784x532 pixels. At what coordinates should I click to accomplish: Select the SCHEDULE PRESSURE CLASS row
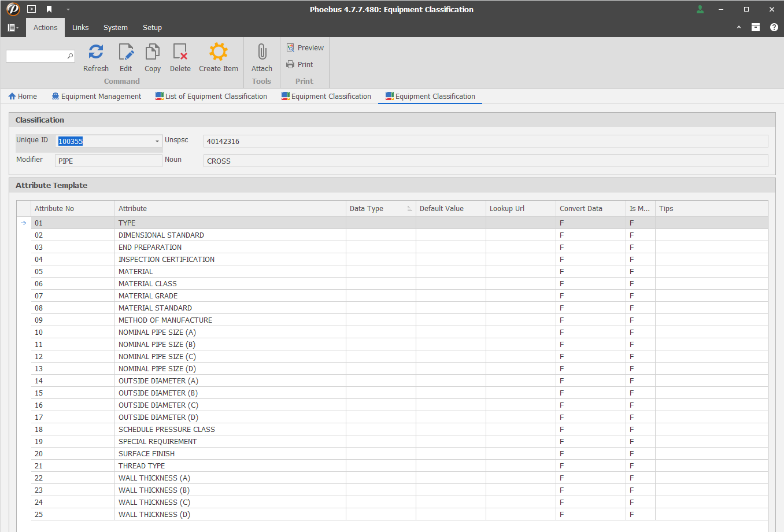coord(399,430)
